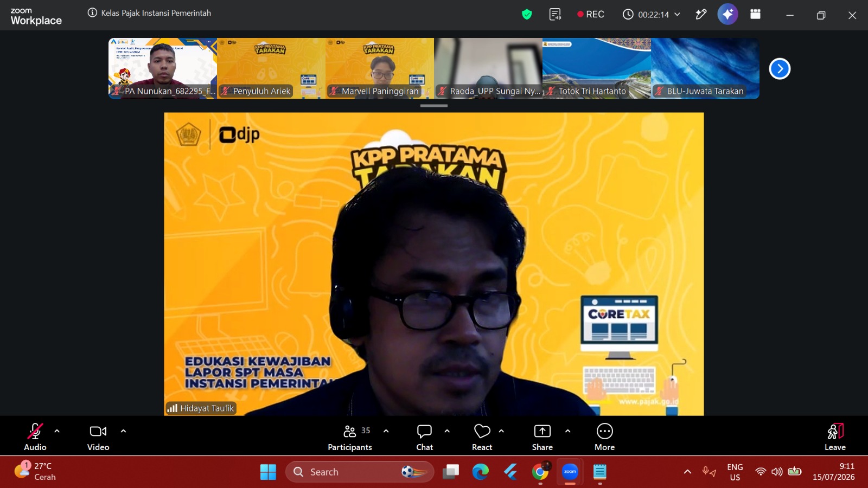Select Totok Tri Hartanto participant thumbnail
This screenshot has height=488, width=868.
click(597, 68)
